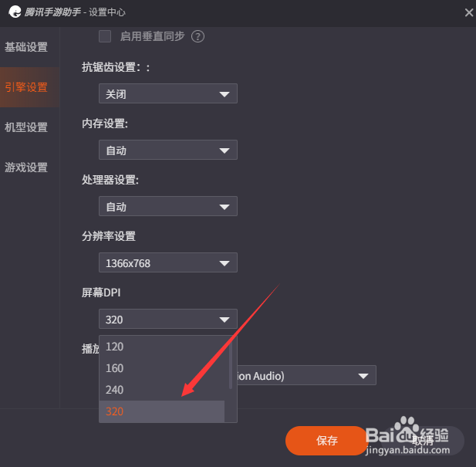
Task: Click the Tencent assistant logo icon
Action: (x=15, y=12)
